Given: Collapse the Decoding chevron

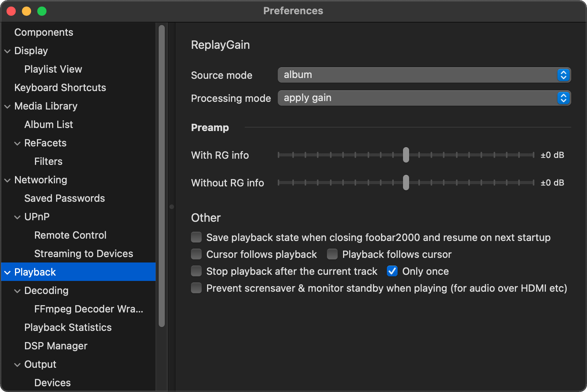Looking at the screenshot, I should tap(17, 291).
